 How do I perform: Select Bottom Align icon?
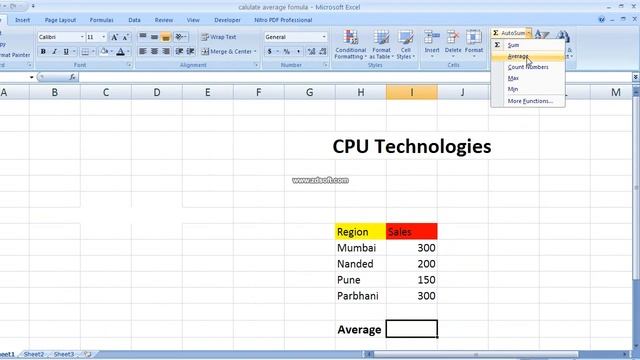click(165, 37)
